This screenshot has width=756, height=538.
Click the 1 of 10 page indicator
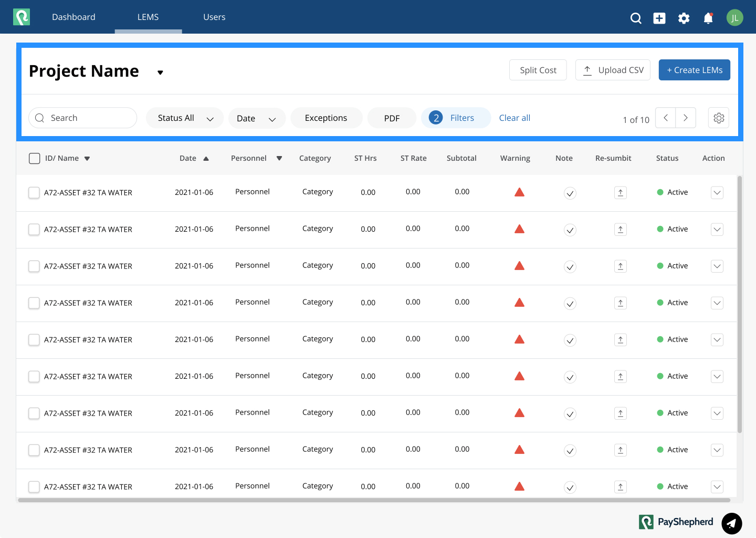coord(636,120)
